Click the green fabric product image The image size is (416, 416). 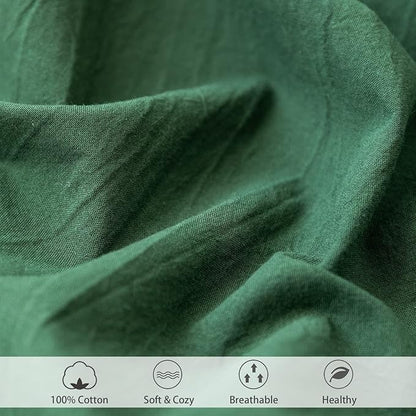click(x=208, y=178)
